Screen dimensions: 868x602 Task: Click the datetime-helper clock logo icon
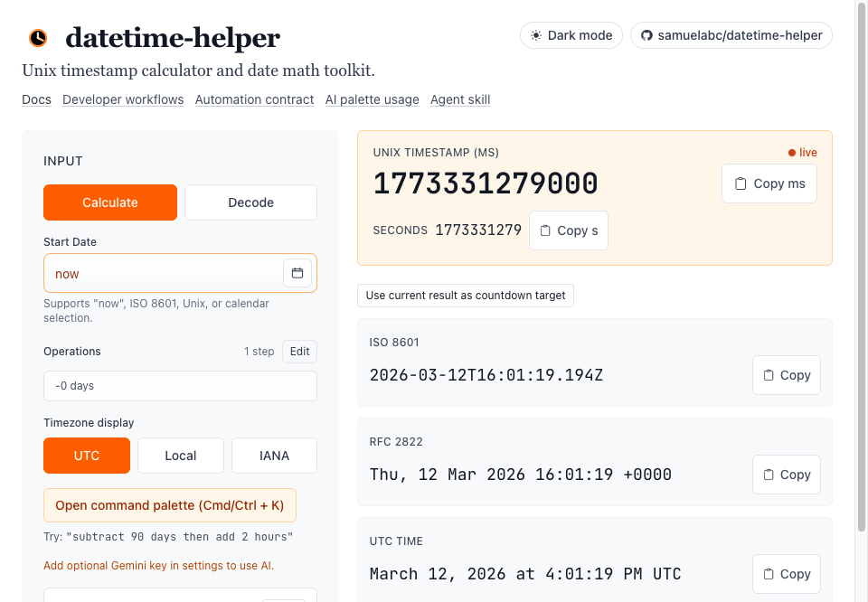pyautogui.click(x=37, y=37)
